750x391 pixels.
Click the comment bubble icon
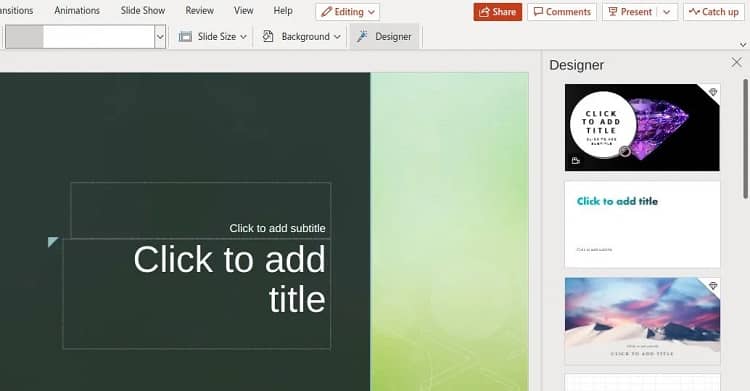pos(538,11)
